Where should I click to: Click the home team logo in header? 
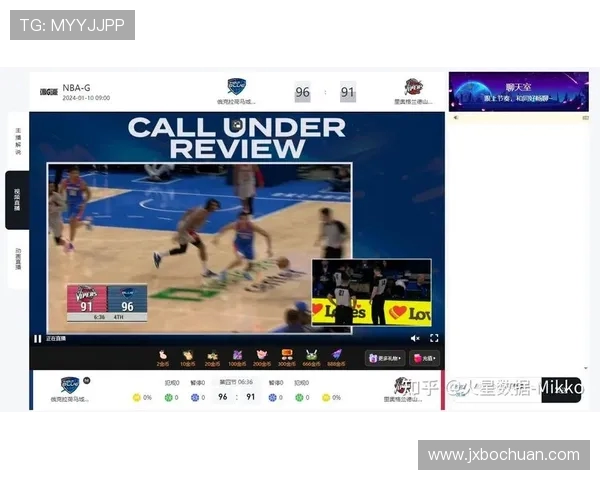pyautogui.click(x=236, y=87)
